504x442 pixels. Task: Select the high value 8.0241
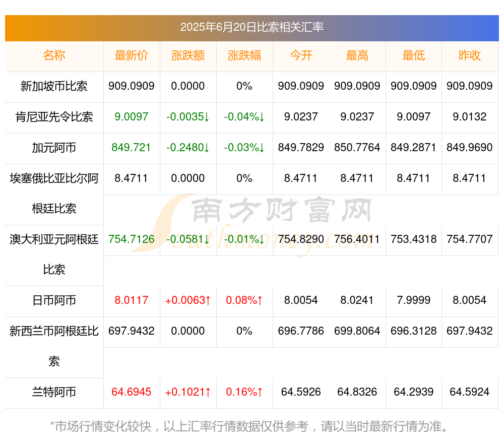tap(357, 300)
